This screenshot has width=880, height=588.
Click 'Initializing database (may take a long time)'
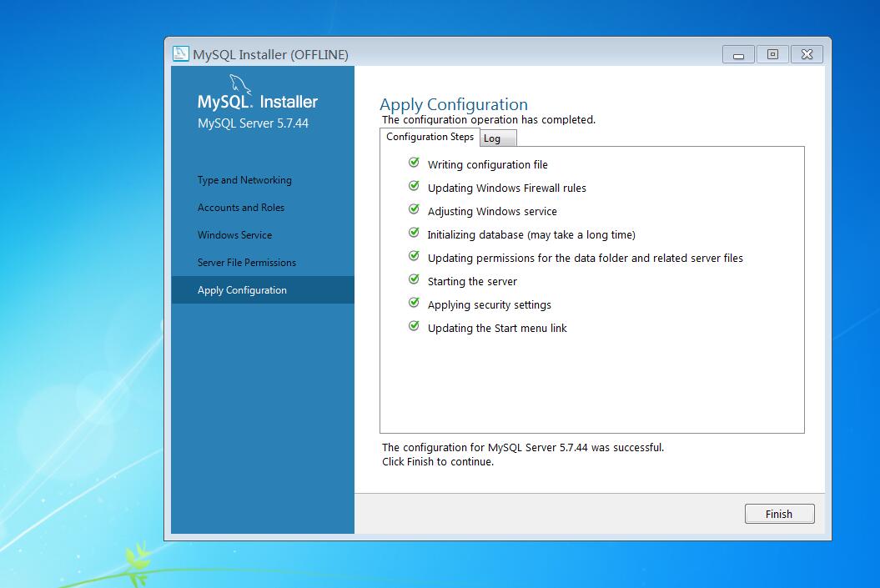[x=531, y=235]
